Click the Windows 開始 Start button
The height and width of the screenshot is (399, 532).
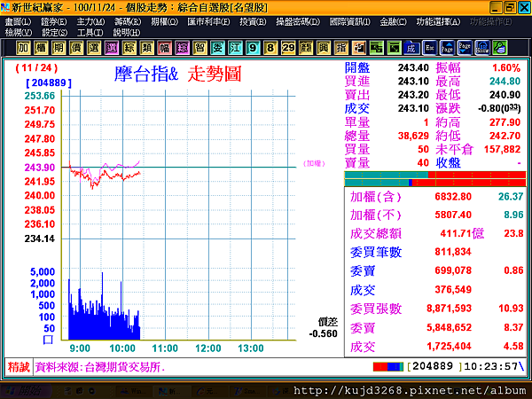point(26,391)
